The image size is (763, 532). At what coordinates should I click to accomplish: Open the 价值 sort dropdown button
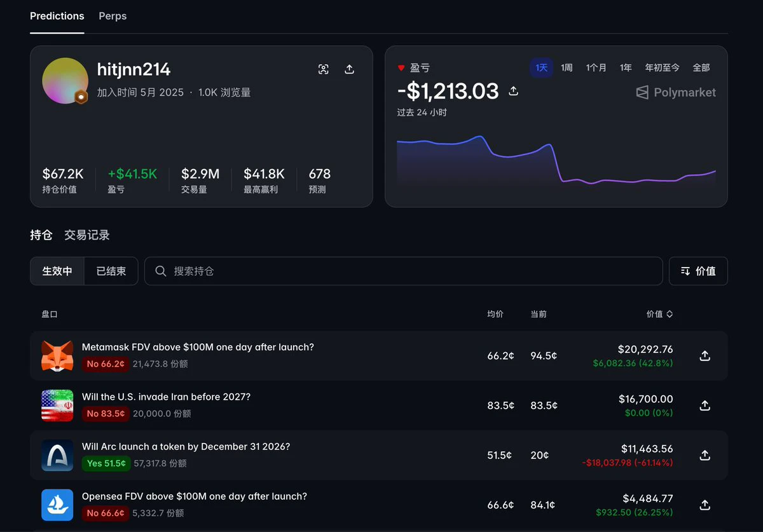(x=698, y=271)
